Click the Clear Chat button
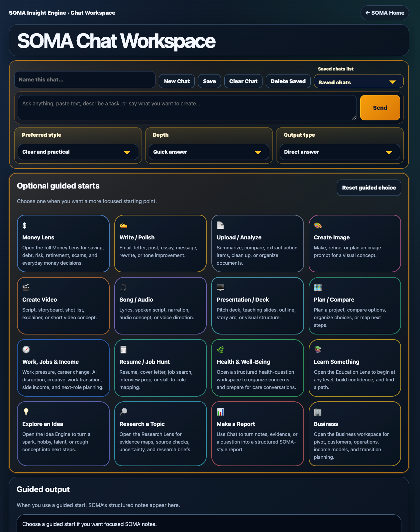Image resolution: width=420 pixels, height=532 pixels. [243, 81]
